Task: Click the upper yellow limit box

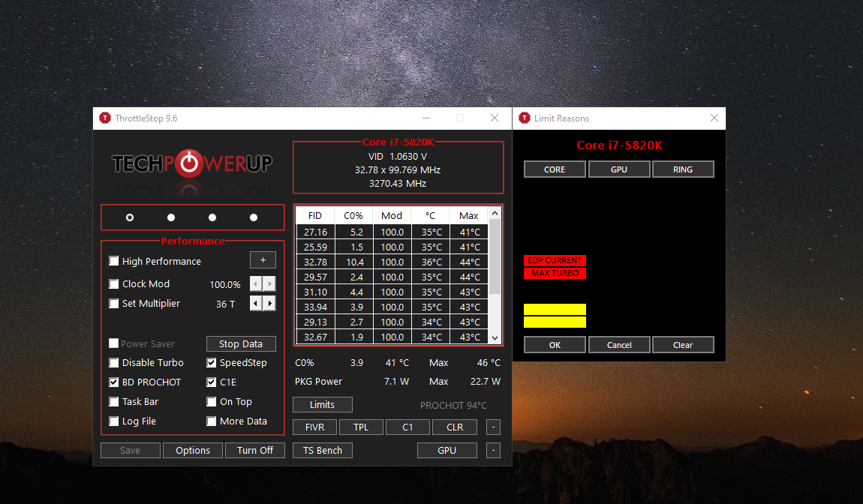Action: (x=555, y=309)
